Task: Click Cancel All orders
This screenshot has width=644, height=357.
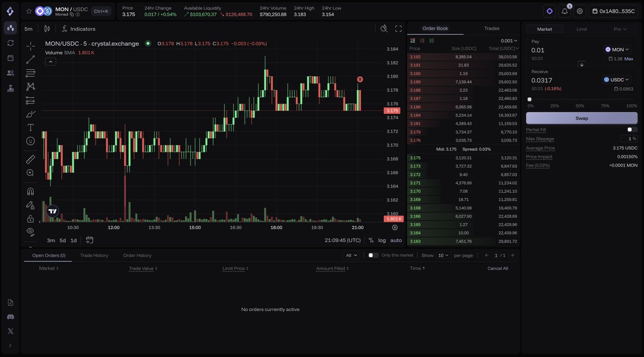Action: pyautogui.click(x=497, y=268)
